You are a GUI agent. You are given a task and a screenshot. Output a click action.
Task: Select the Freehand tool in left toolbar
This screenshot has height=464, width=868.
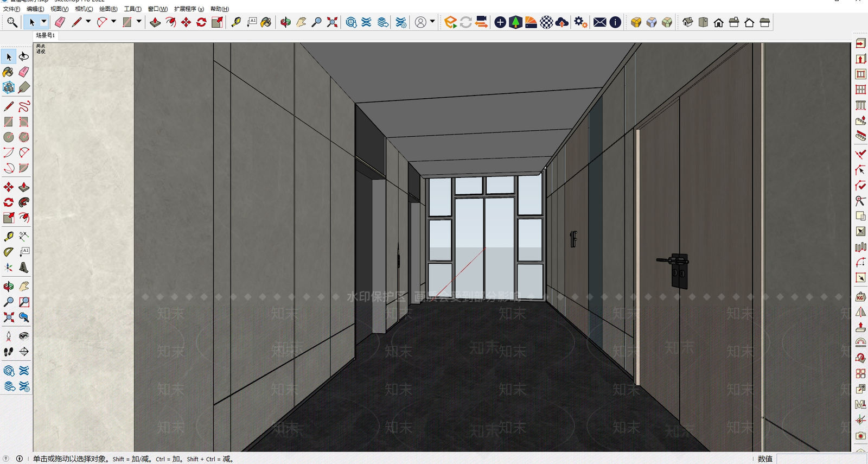click(x=24, y=106)
